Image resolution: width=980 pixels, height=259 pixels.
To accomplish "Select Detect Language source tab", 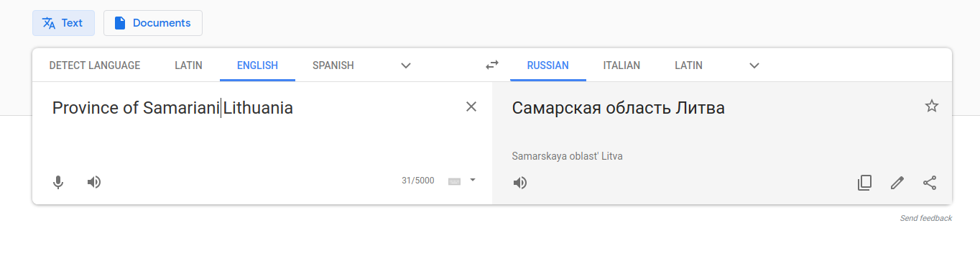I will point(95,65).
